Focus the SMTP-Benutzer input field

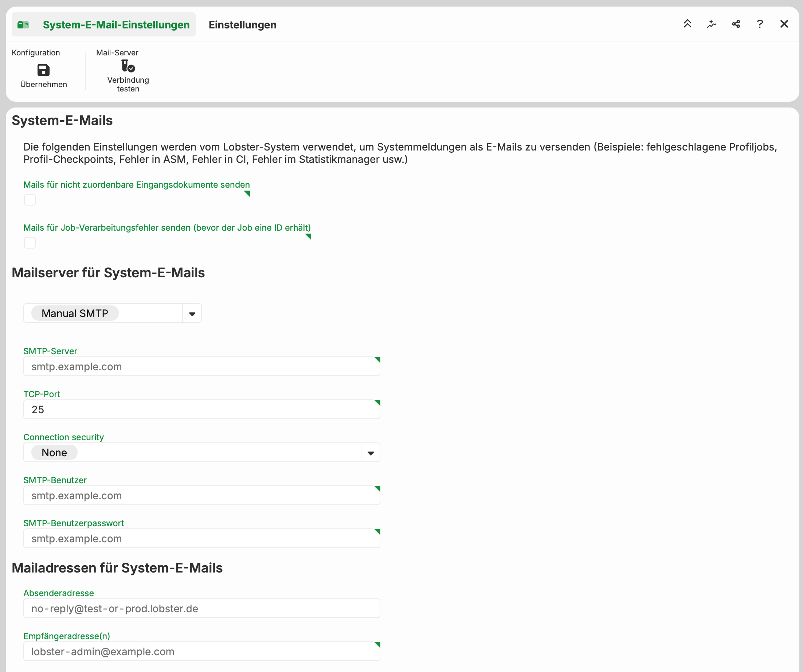(x=201, y=495)
